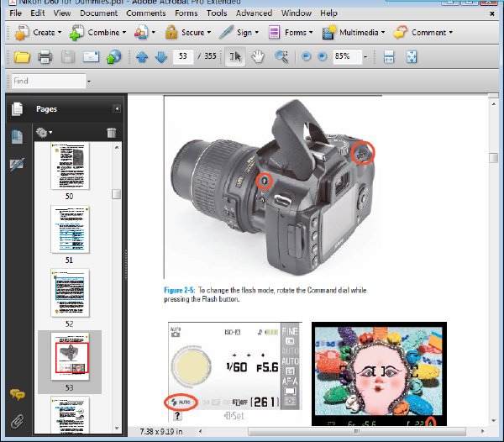Click the Zoom Out minus button
The image size is (504, 442).
(x=307, y=56)
